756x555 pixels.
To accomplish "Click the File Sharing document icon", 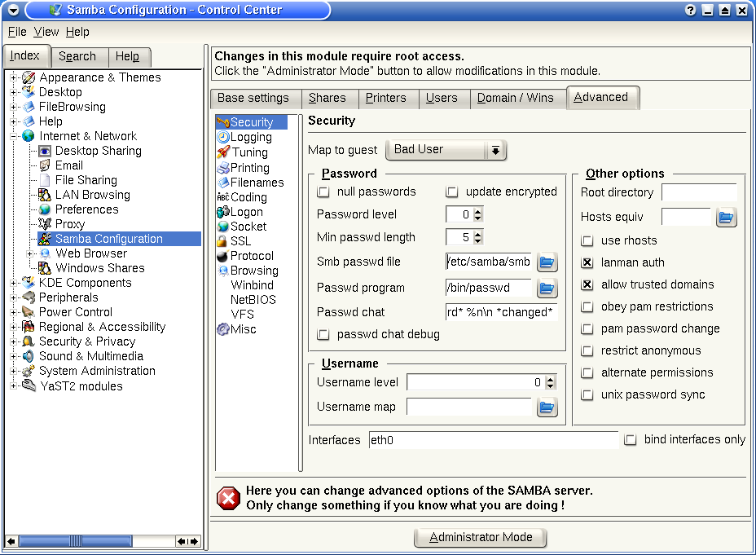I will 45,180.
